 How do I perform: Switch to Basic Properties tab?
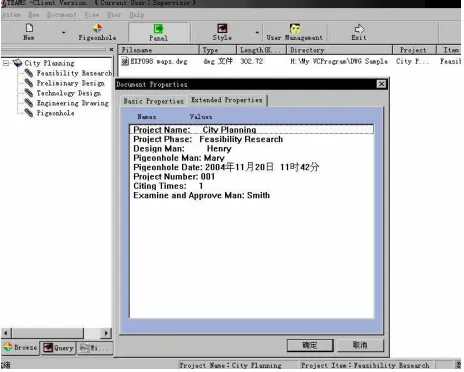(x=153, y=101)
